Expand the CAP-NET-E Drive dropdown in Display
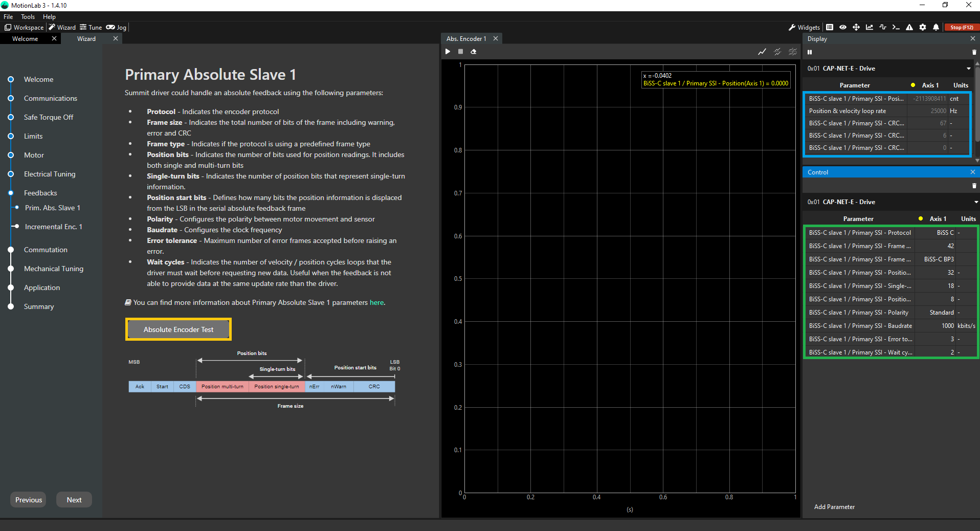Viewport: 980px width, 531px height. coord(968,69)
